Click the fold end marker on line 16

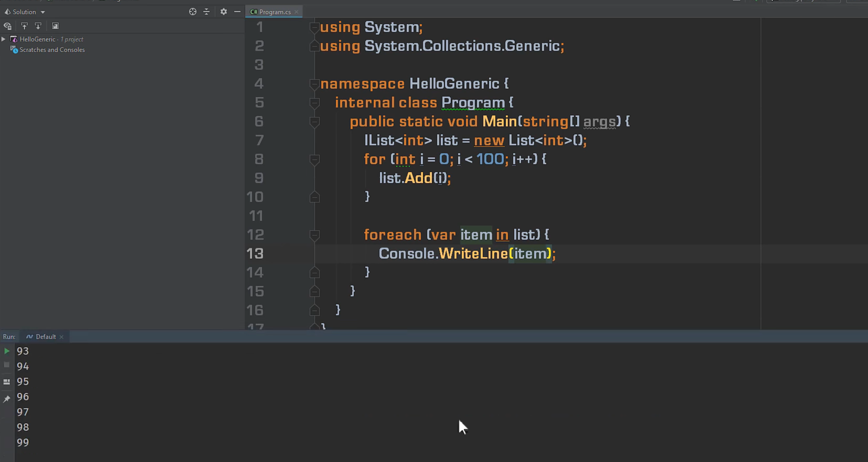(x=315, y=311)
